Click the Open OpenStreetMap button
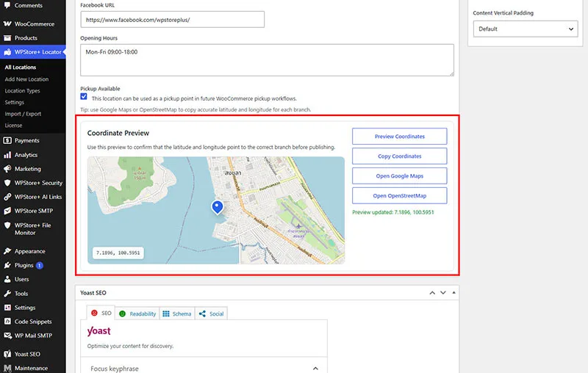 coord(399,195)
